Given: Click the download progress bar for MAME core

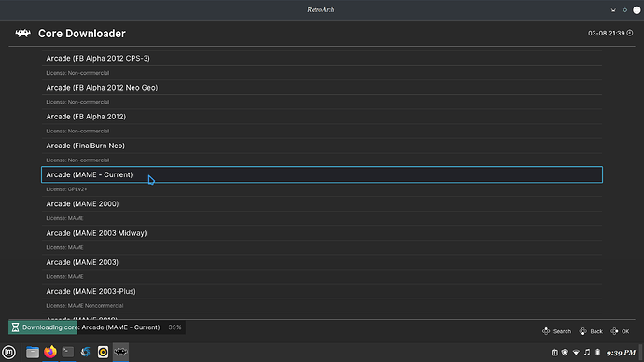Looking at the screenshot, I should tap(97, 327).
